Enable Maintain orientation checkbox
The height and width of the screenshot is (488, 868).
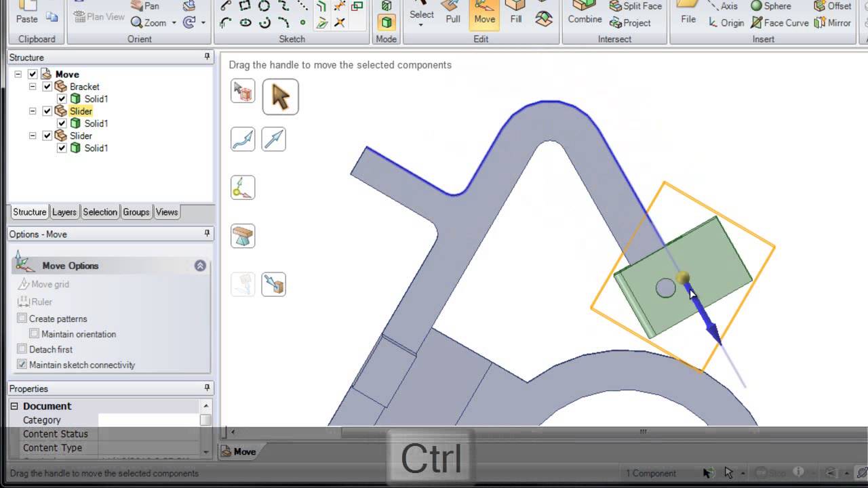pos(35,334)
